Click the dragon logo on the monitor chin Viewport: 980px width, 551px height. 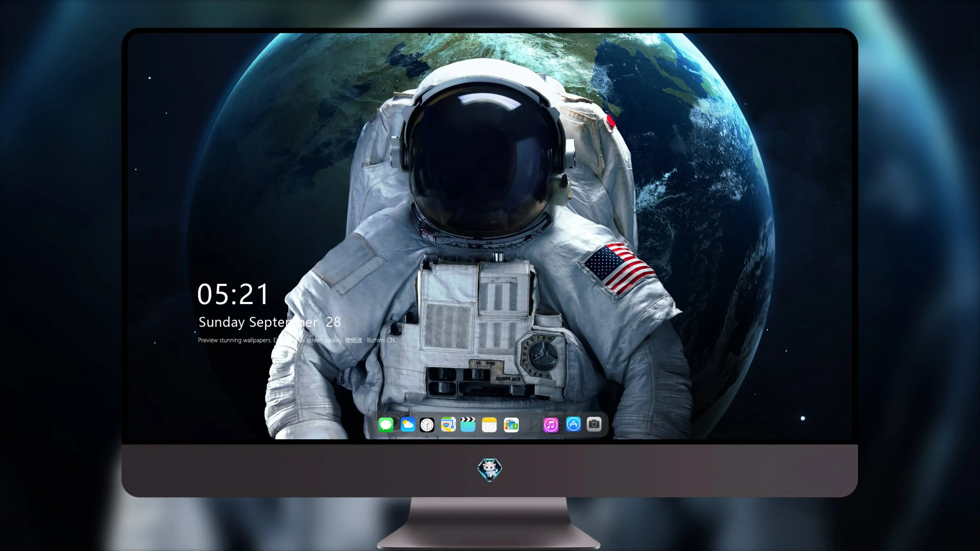point(490,470)
